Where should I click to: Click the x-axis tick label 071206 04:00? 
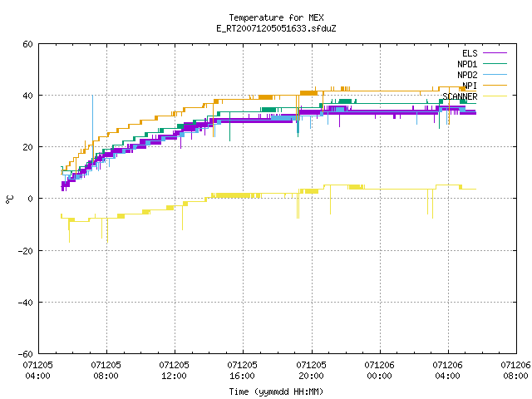tap(447, 371)
